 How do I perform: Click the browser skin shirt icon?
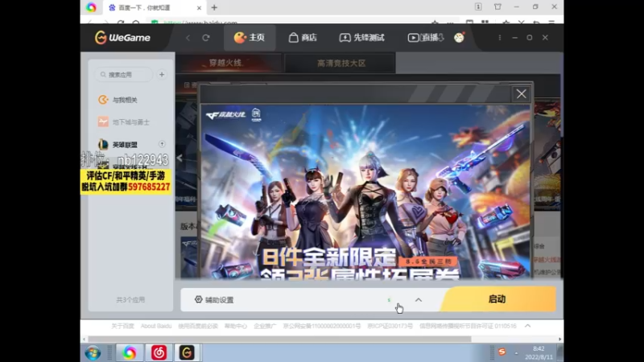tap(497, 7)
